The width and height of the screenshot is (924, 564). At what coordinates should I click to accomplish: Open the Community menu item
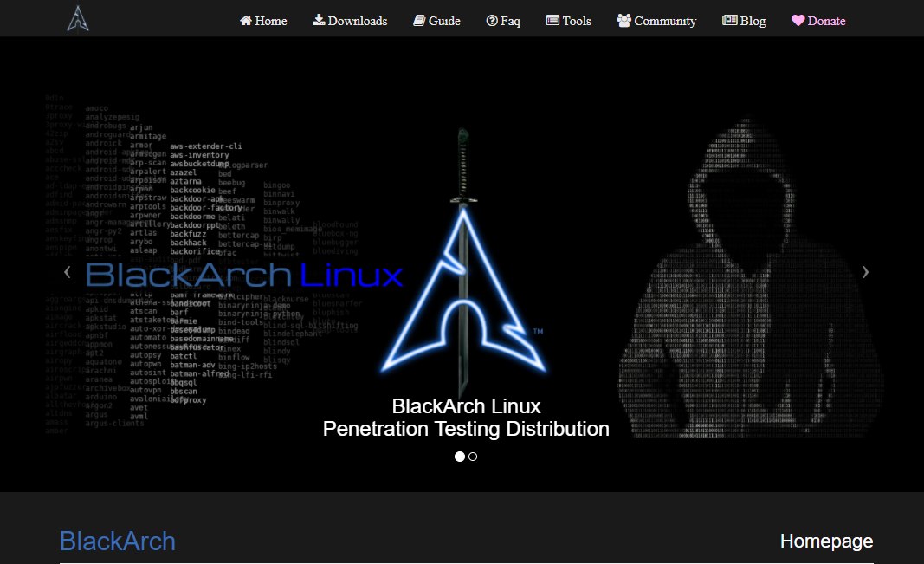pos(656,21)
